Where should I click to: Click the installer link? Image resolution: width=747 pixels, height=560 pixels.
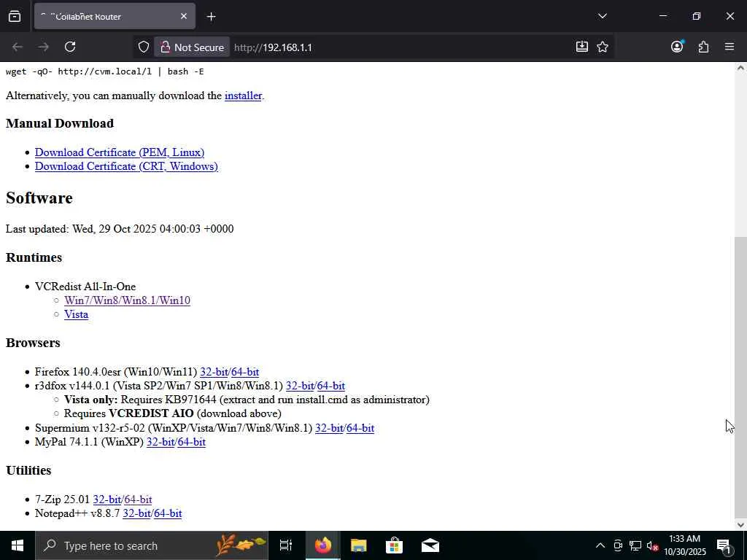point(243,96)
